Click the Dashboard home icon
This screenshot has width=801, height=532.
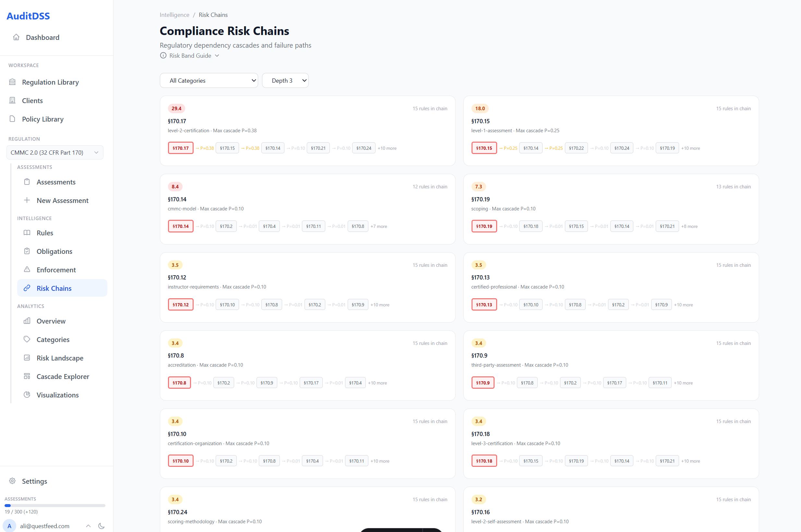pyautogui.click(x=16, y=37)
